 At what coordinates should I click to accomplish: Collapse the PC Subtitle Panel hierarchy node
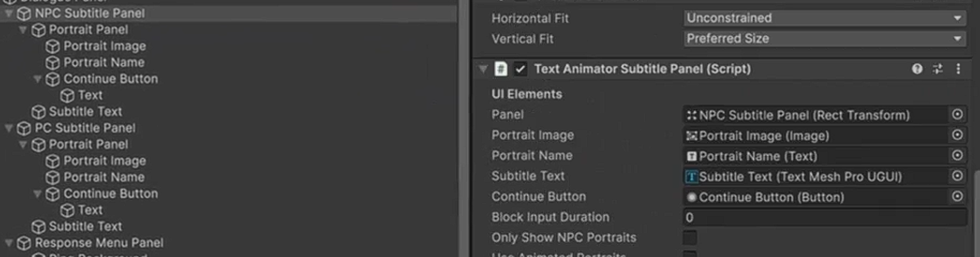point(9,128)
